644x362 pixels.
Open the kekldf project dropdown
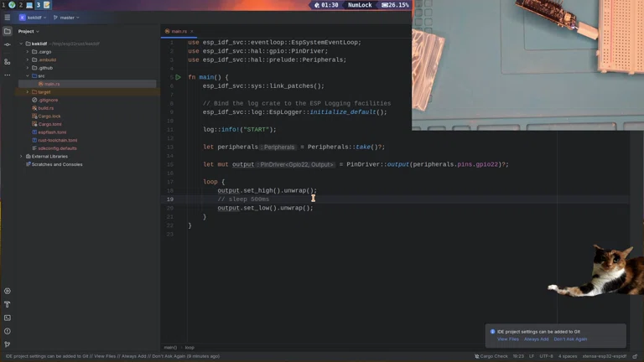[33, 18]
